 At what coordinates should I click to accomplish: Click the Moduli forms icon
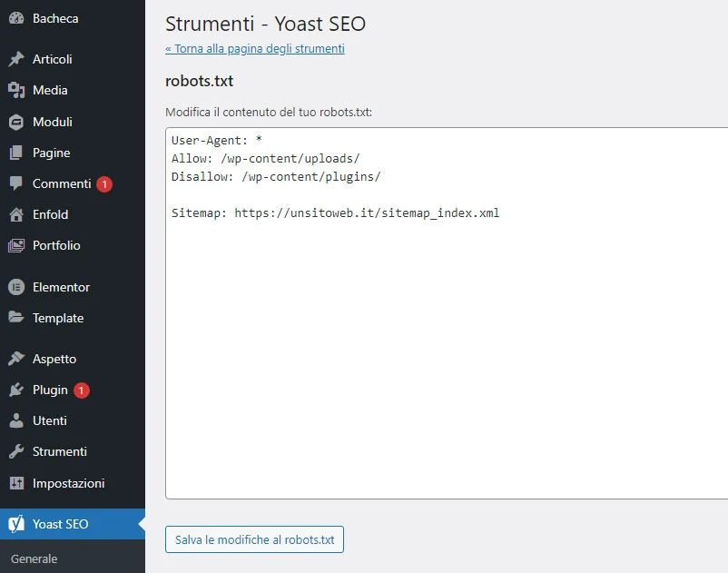(16, 122)
